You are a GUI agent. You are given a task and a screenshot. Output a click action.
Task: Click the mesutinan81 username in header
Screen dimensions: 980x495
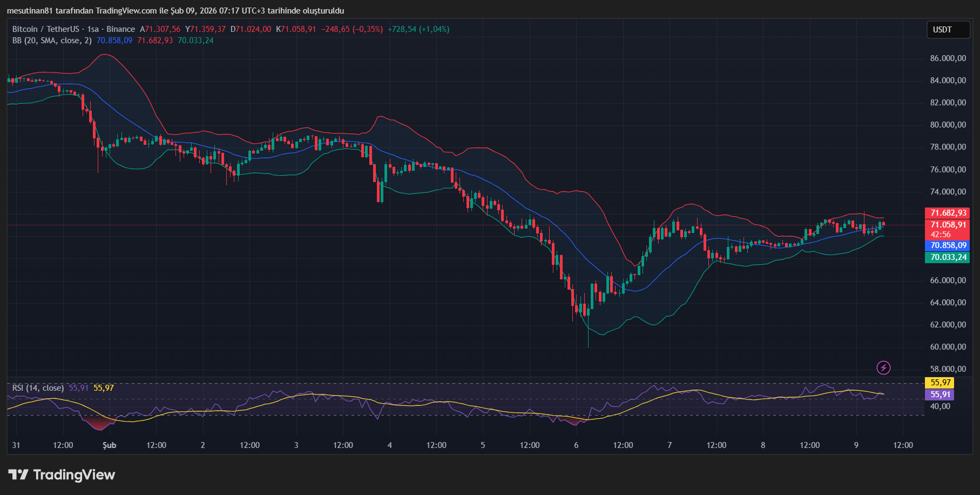pos(30,11)
